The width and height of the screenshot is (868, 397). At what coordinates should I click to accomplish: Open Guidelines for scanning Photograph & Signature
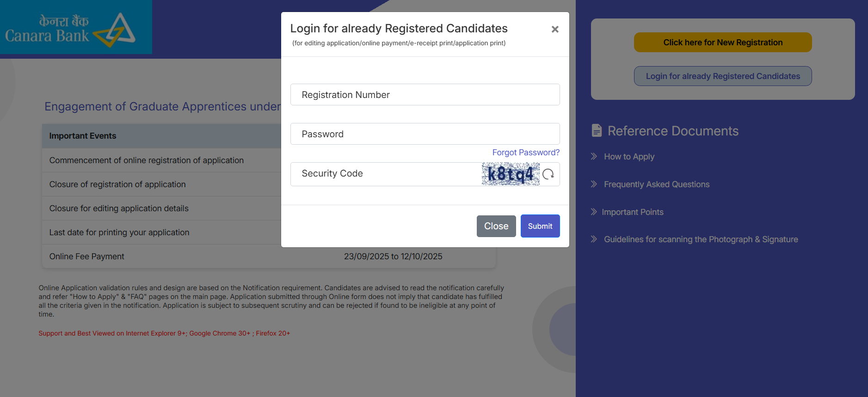[701, 239]
